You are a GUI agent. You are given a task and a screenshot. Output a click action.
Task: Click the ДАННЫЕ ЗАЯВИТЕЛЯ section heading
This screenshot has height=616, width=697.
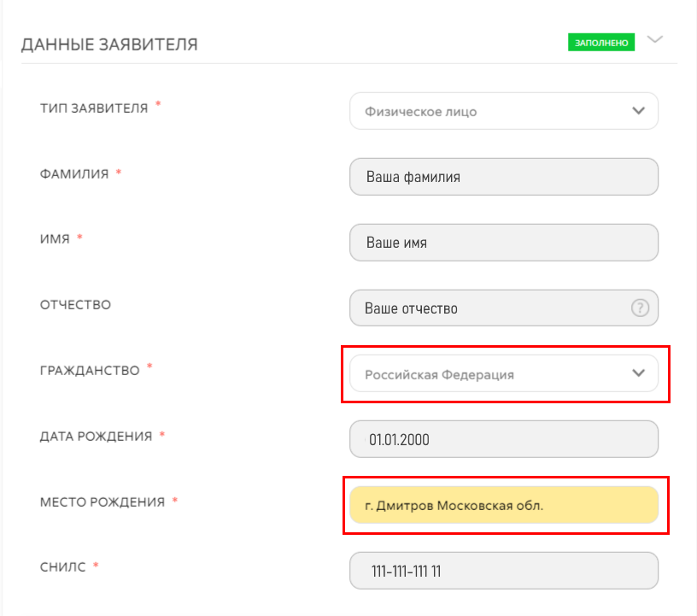pos(109,44)
